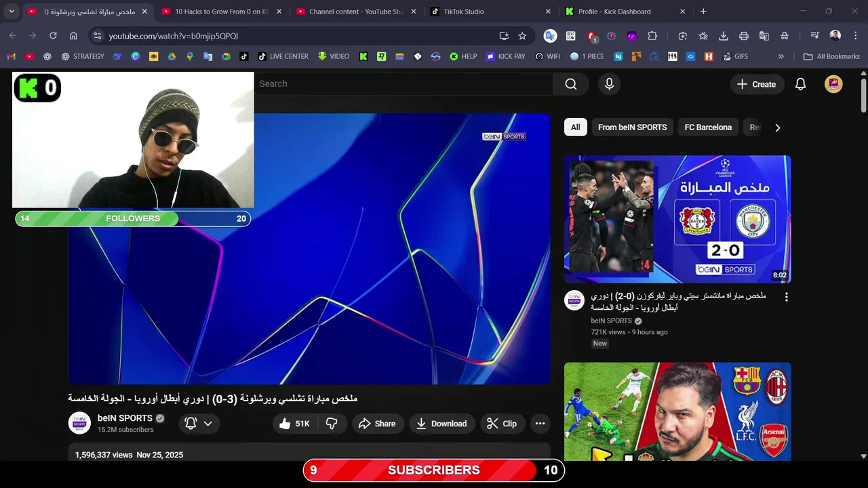Image resolution: width=868 pixels, height=488 pixels.
Task: Open the Chrome profile avatar
Action: (835, 35)
